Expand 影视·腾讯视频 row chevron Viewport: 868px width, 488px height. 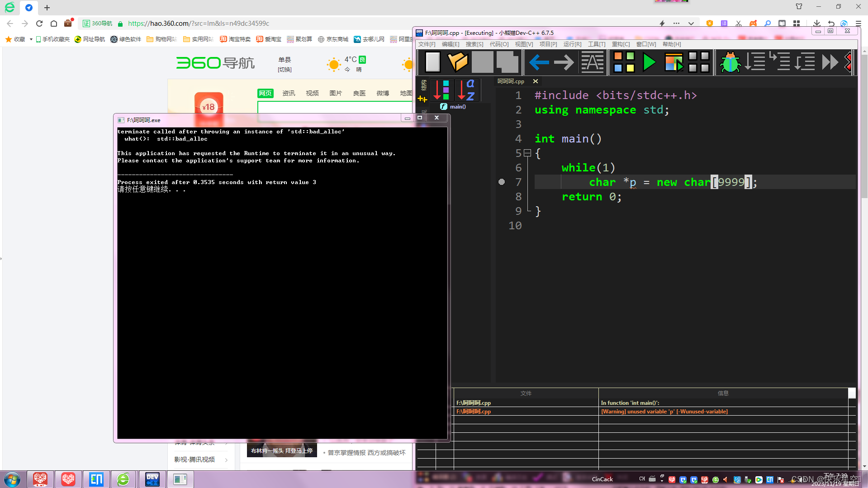pos(226,460)
